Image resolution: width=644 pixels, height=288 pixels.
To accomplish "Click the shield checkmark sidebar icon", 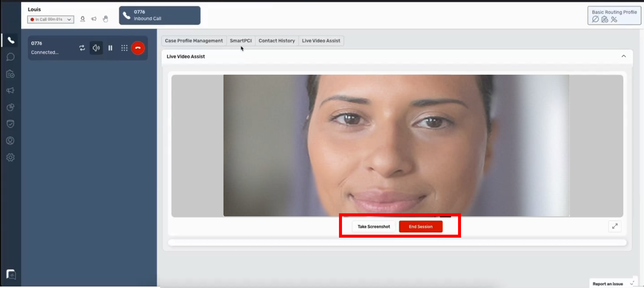I will point(10,124).
